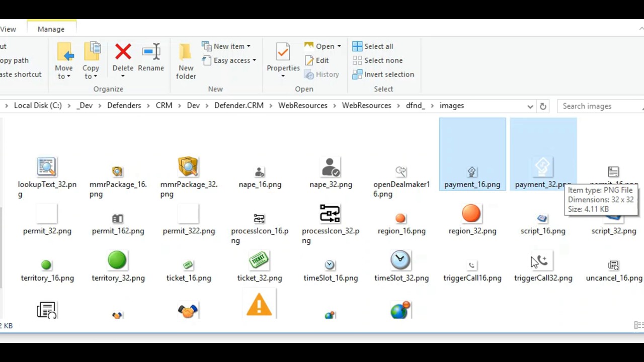
Task: Select the region_32.png orange sphere icon
Action: [471, 213]
